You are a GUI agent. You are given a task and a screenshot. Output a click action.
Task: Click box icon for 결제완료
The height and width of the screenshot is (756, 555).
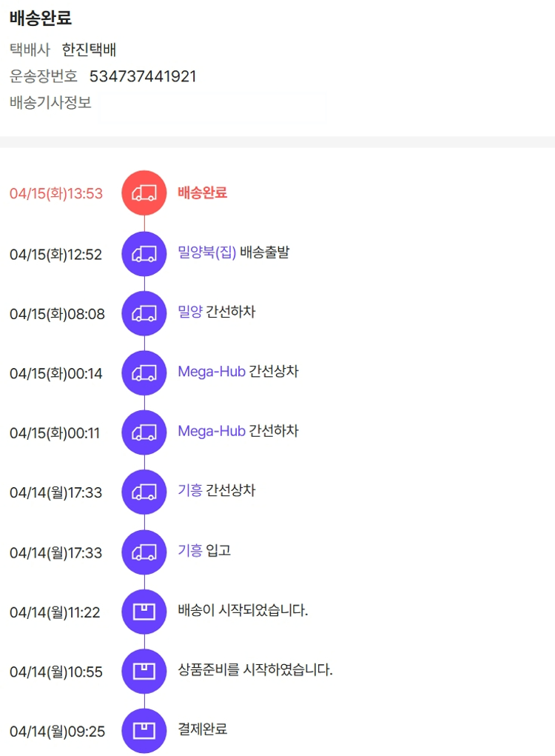[144, 731]
